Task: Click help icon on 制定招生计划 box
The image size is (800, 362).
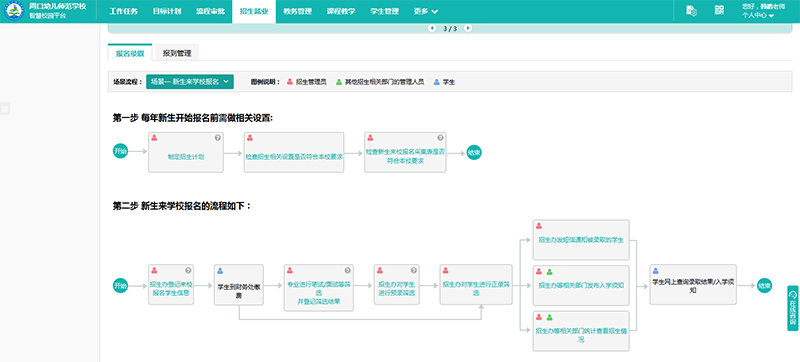Action: coord(217,138)
